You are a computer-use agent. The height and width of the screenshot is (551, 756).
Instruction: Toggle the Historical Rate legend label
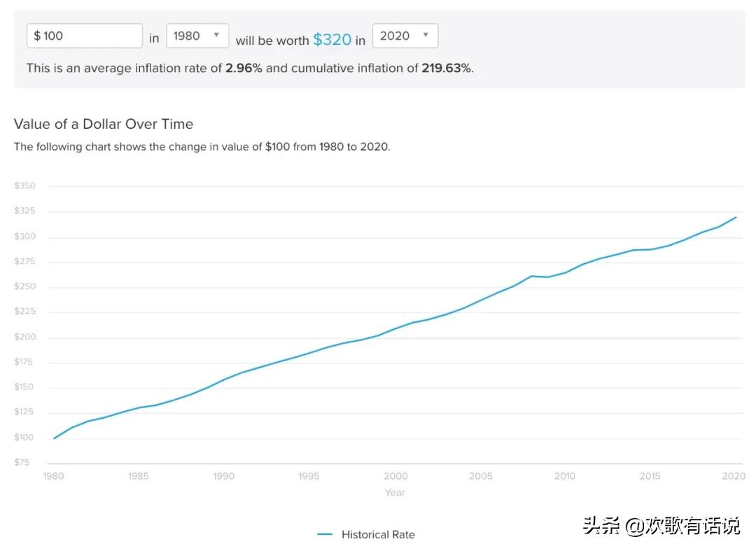[378, 534]
